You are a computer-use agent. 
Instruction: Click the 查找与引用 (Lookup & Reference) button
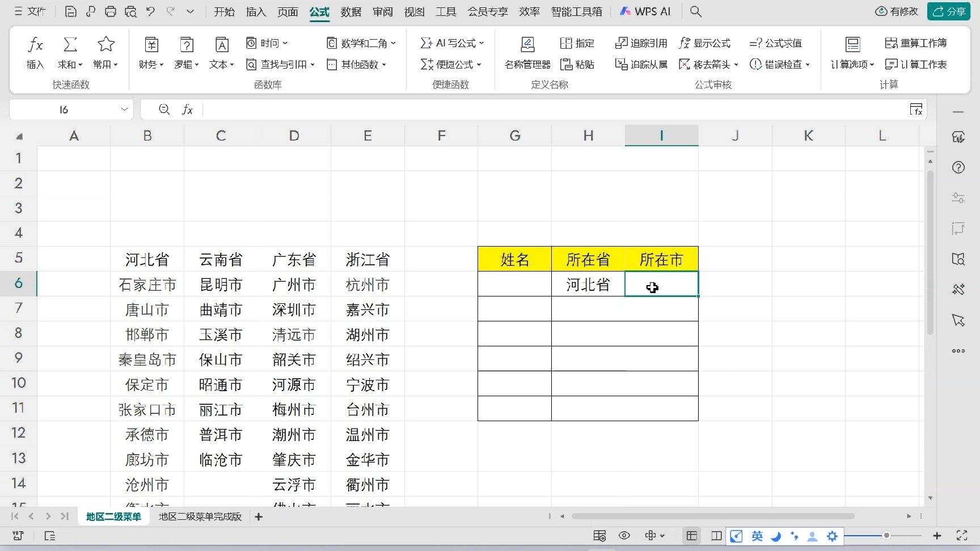click(279, 64)
